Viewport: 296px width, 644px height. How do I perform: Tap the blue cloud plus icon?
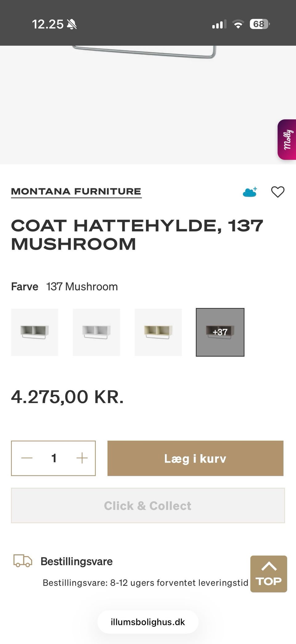250,192
